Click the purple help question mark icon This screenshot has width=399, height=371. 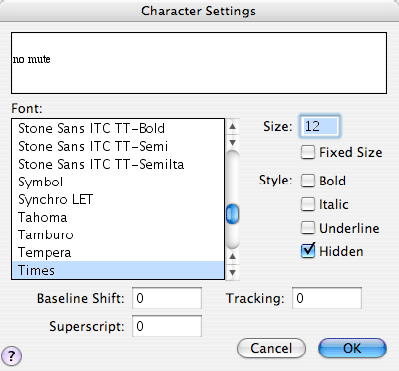tap(12, 355)
